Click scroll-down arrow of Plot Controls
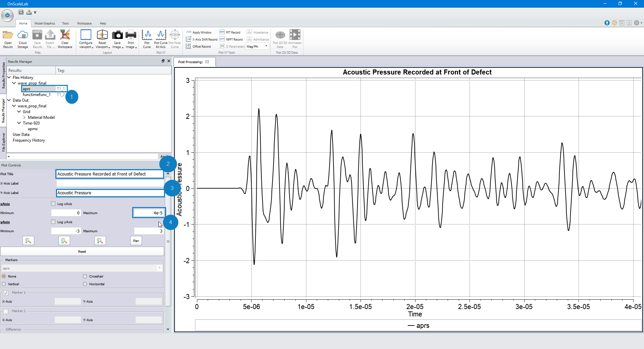Viewport: 644px width, 349px height. click(x=168, y=330)
